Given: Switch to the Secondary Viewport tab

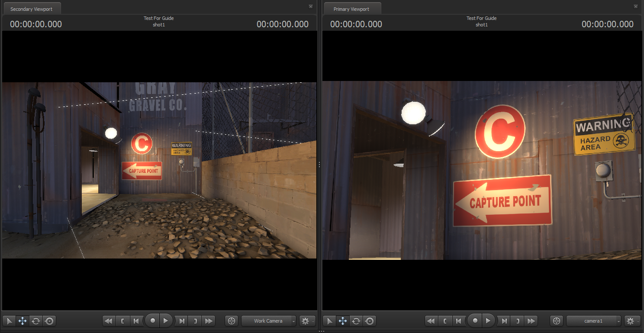Looking at the screenshot, I should tap(32, 9).
